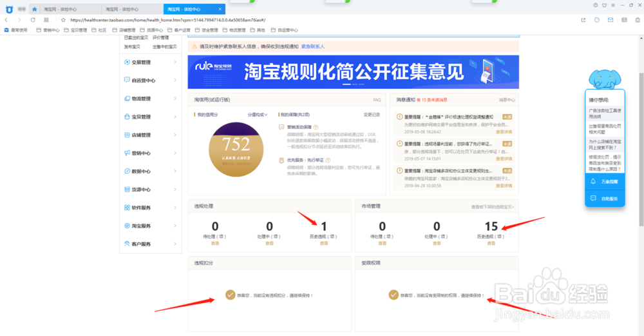This screenshot has height=336, width=644.
Task: Open 为什么店铺在淘宝网上搜索不到 question
Action: coord(605,144)
